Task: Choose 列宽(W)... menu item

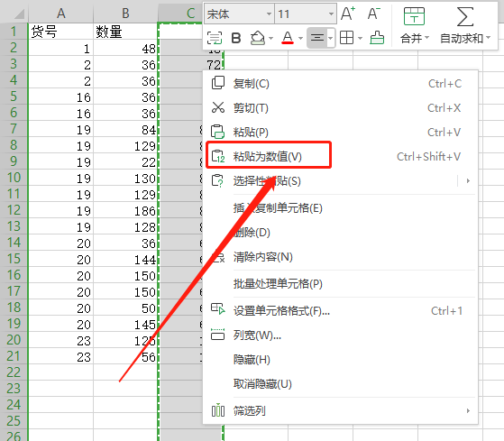Action: (x=341, y=335)
